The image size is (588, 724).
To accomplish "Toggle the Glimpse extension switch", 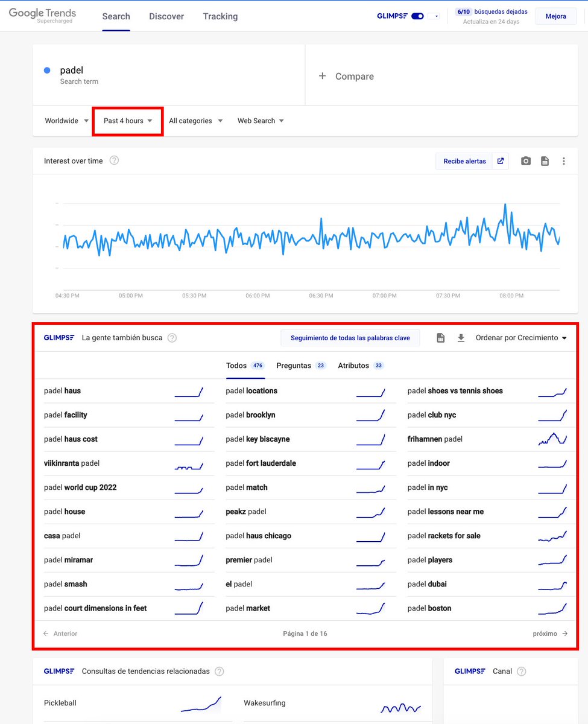I will 417,16.
